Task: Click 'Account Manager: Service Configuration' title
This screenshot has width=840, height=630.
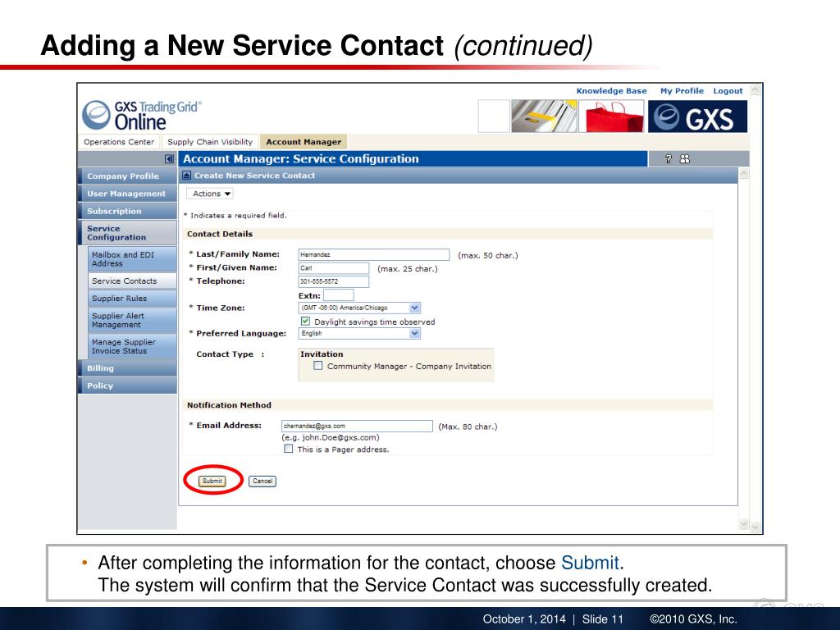Action: pyautogui.click(x=301, y=158)
